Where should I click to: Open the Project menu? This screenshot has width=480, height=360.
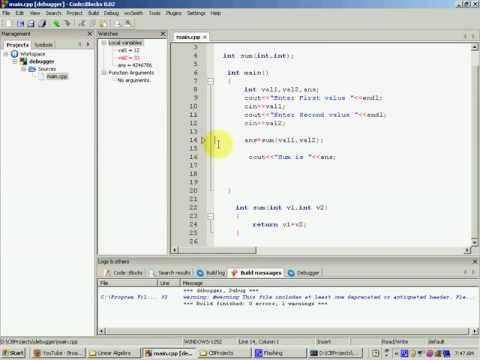coord(74,13)
